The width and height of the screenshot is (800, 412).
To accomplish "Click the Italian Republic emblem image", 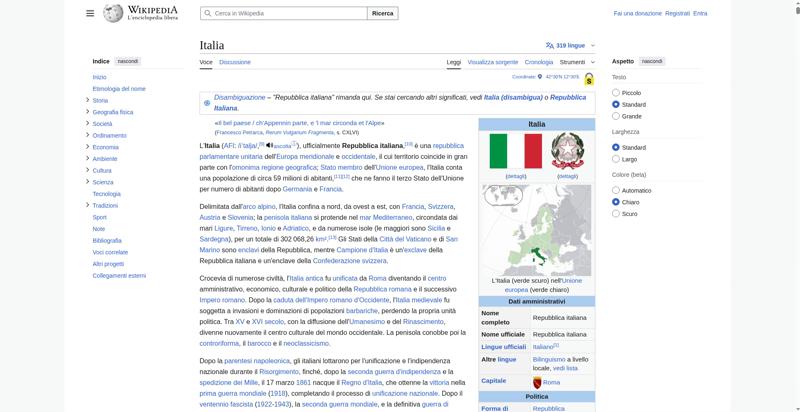I will [567, 151].
